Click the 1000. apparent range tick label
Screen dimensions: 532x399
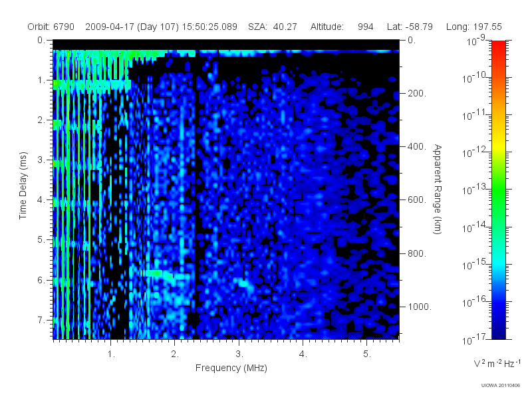(420, 307)
